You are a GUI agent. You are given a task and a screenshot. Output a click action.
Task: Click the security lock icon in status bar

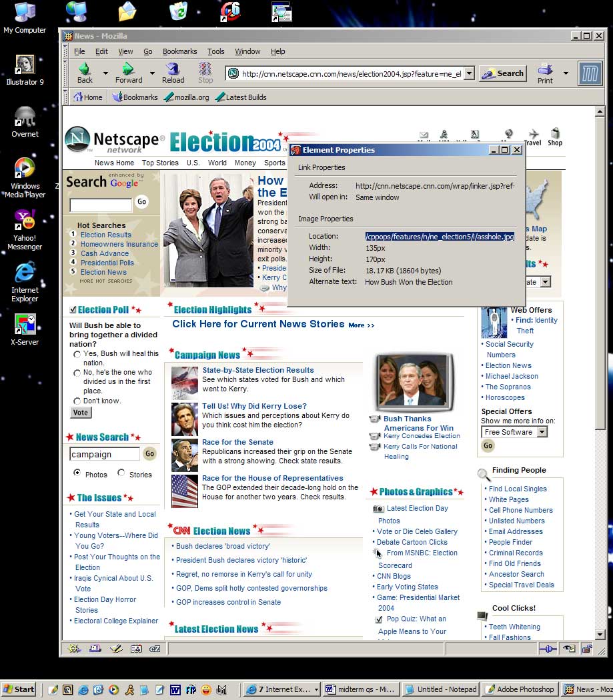tap(586, 649)
